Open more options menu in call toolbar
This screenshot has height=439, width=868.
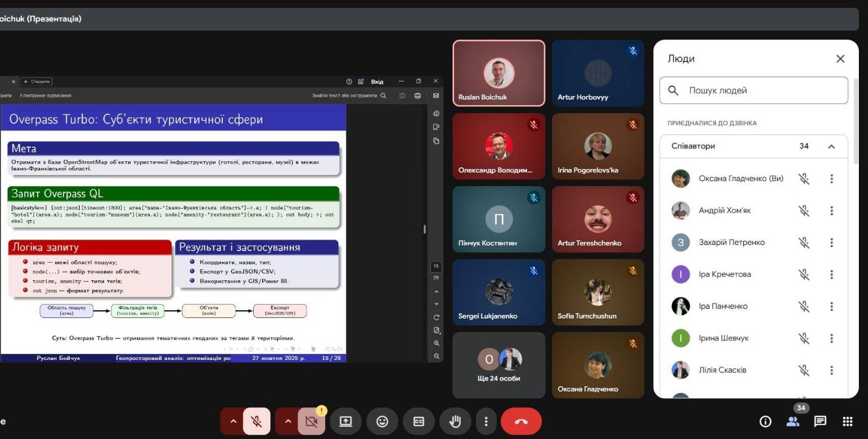(486, 421)
